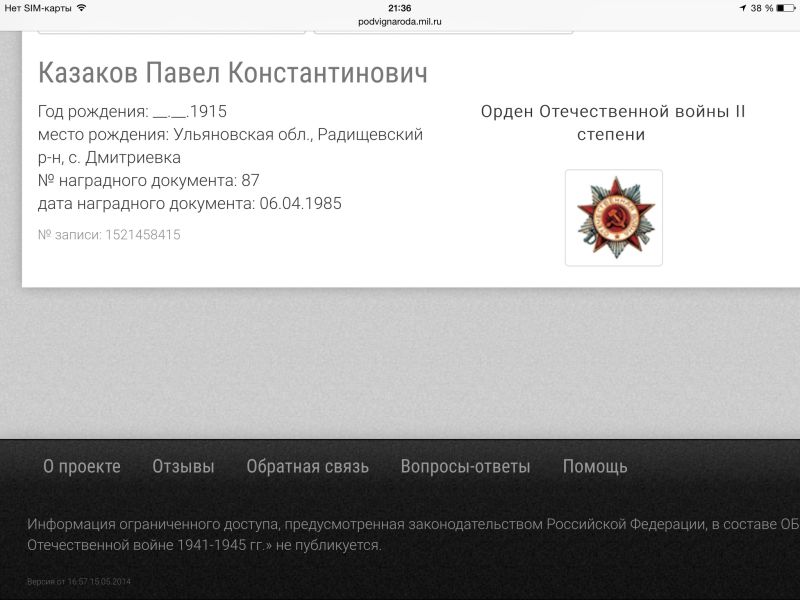Click the «Год рождения» 1915 line
The height and width of the screenshot is (600, 800).
point(132,112)
